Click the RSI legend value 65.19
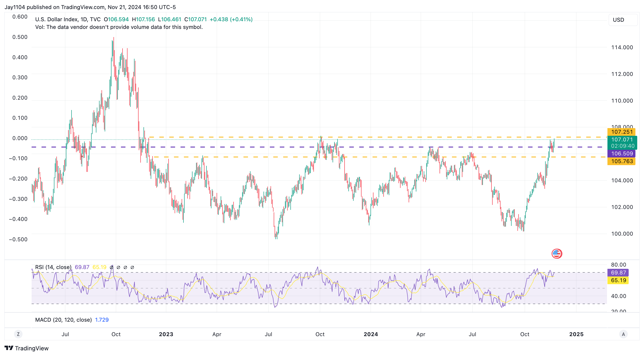644x356 pixels. click(99, 267)
